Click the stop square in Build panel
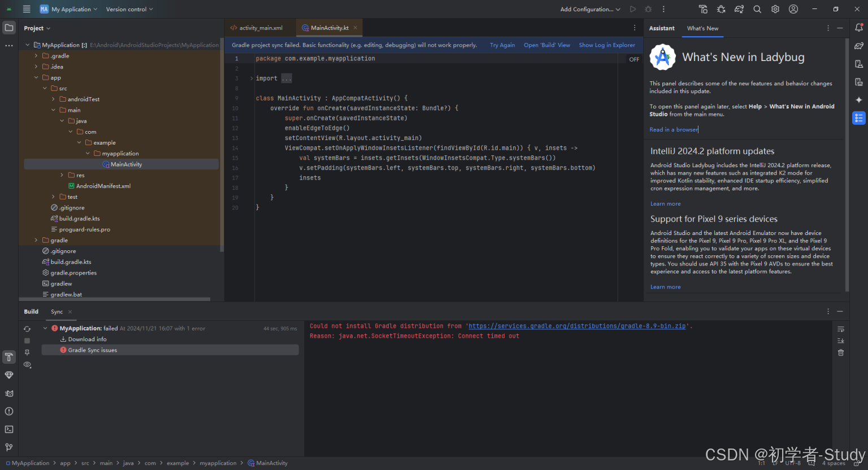 (27, 341)
